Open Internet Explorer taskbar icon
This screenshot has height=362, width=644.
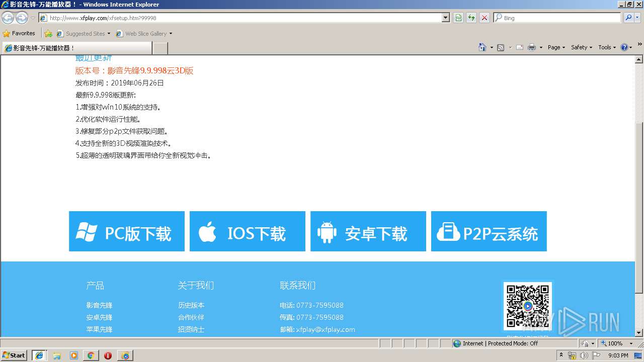(39, 355)
